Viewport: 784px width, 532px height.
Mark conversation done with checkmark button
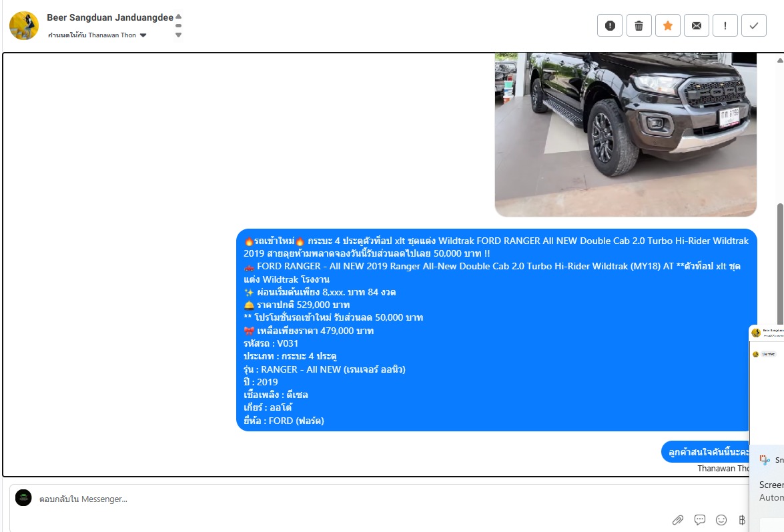coord(753,25)
